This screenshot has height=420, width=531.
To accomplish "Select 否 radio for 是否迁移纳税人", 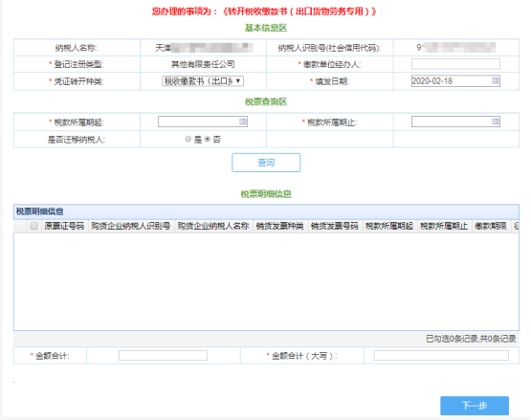I will pos(208,140).
